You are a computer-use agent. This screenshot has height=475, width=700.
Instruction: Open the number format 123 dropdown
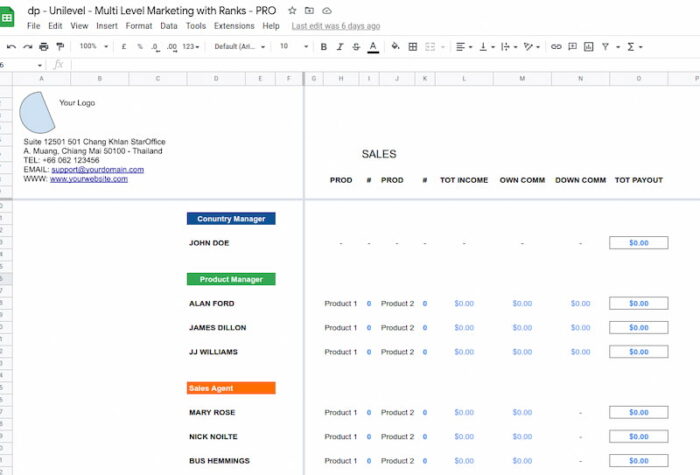click(191, 46)
